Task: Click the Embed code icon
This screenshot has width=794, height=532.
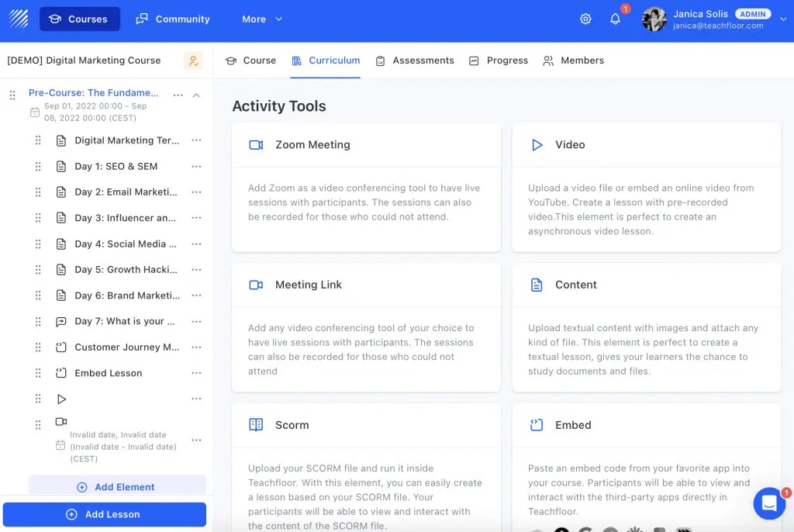Action: 537,424
